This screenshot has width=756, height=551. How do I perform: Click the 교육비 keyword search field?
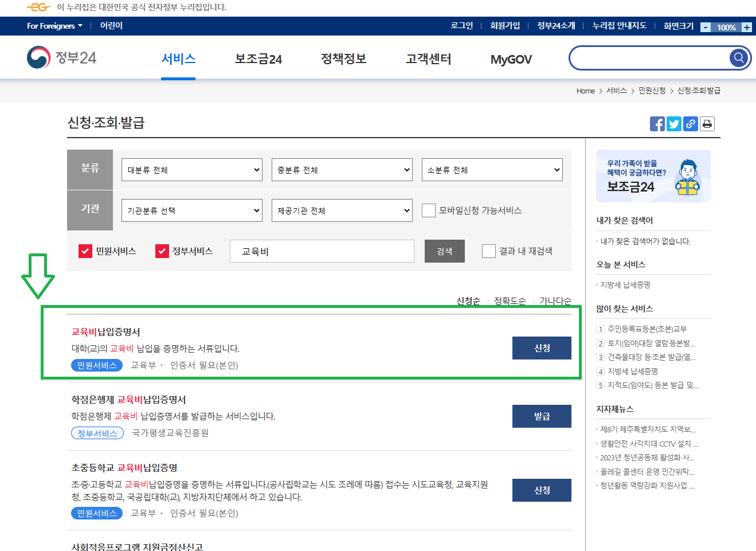point(322,251)
